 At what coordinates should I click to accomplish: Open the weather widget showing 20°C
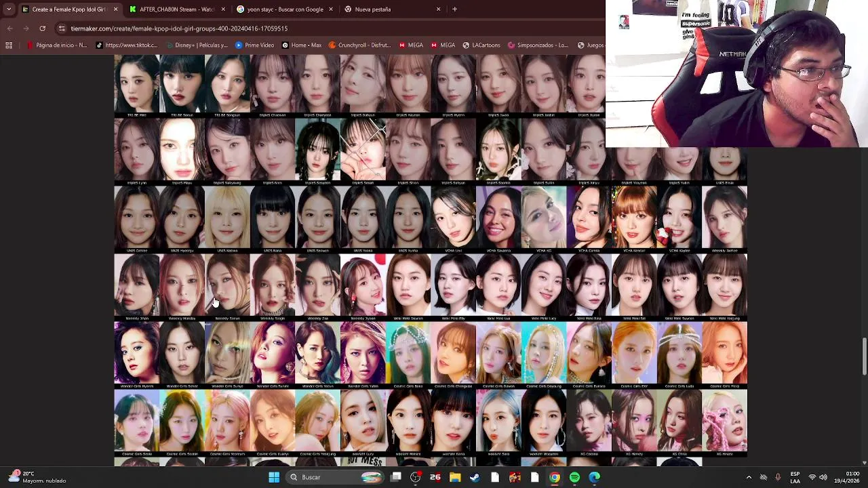pyautogui.click(x=37, y=477)
